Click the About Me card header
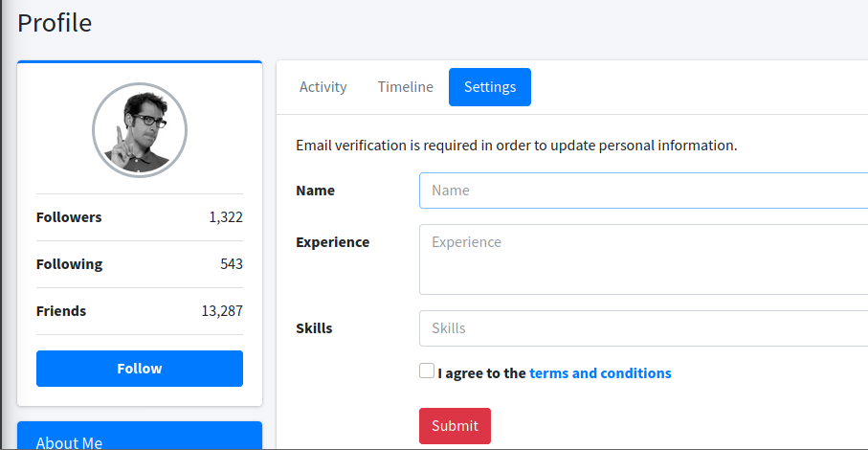868x450 pixels. 140,439
